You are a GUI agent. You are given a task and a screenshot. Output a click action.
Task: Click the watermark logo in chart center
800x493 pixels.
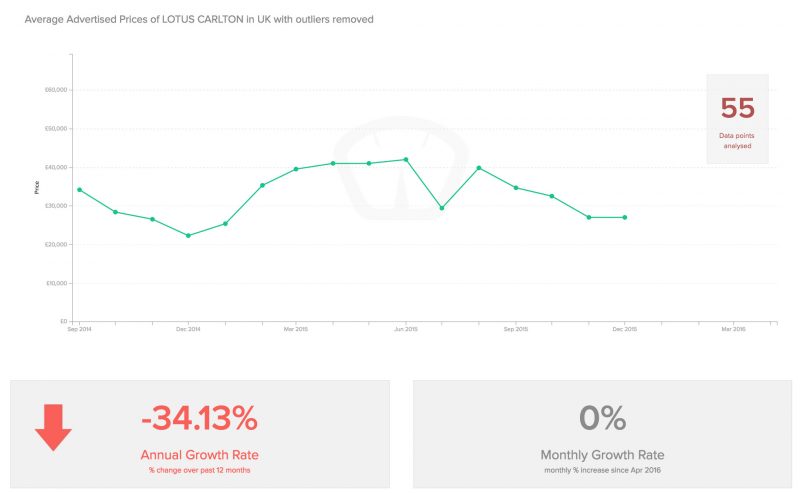(x=401, y=168)
